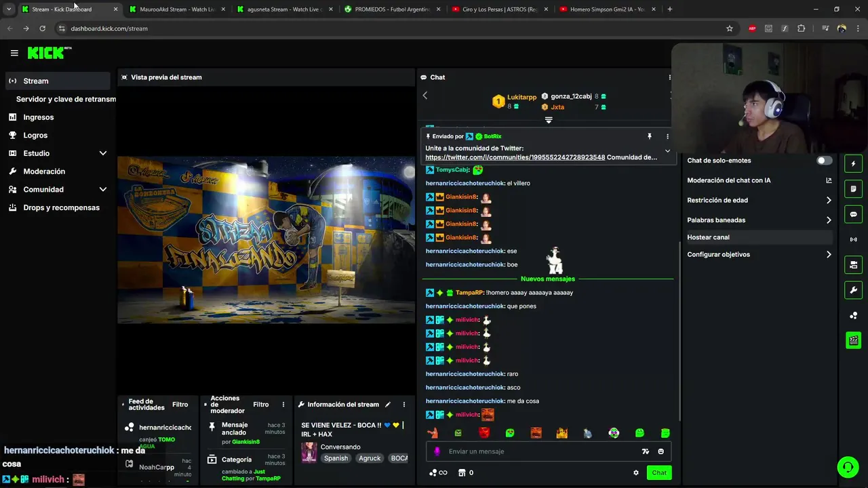Click the broadcast signal icon in right toolbar
The image size is (868, 488).
click(853, 239)
